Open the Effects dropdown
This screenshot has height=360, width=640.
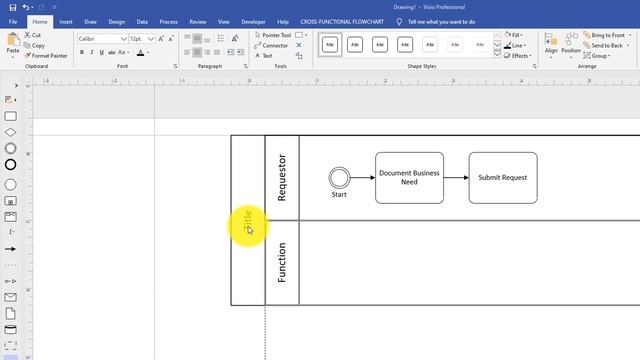point(518,56)
